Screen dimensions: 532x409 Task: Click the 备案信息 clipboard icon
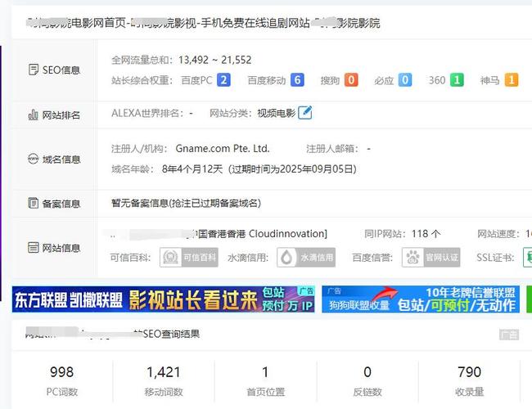point(33,203)
